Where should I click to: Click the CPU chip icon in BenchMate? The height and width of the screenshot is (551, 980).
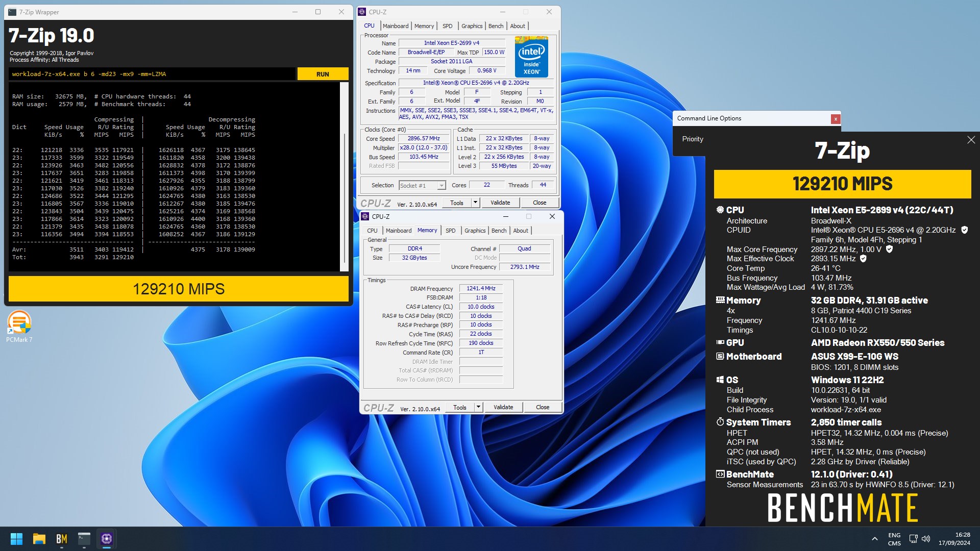click(x=720, y=210)
